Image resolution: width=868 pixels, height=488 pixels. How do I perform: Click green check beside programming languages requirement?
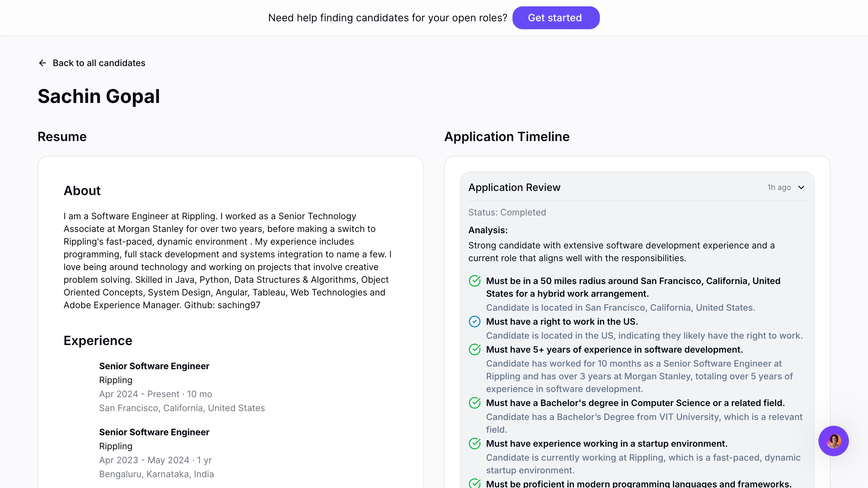tap(474, 483)
